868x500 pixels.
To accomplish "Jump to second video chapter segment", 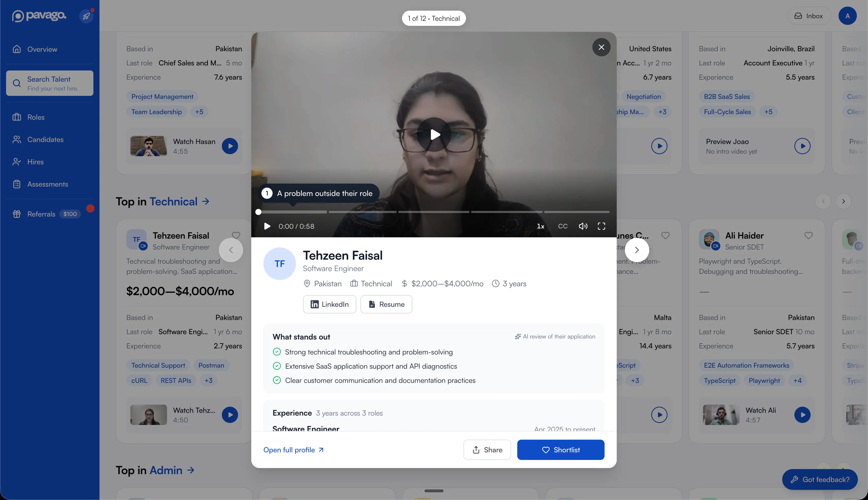I will click(x=363, y=212).
